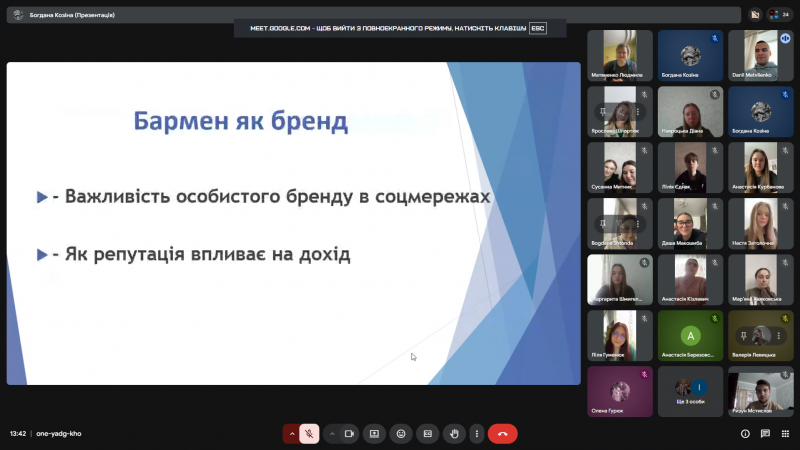The width and height of the screenshot is (800, 450).
Task: Select Danil Matvilenko video tile
Action: click(760, 56)
